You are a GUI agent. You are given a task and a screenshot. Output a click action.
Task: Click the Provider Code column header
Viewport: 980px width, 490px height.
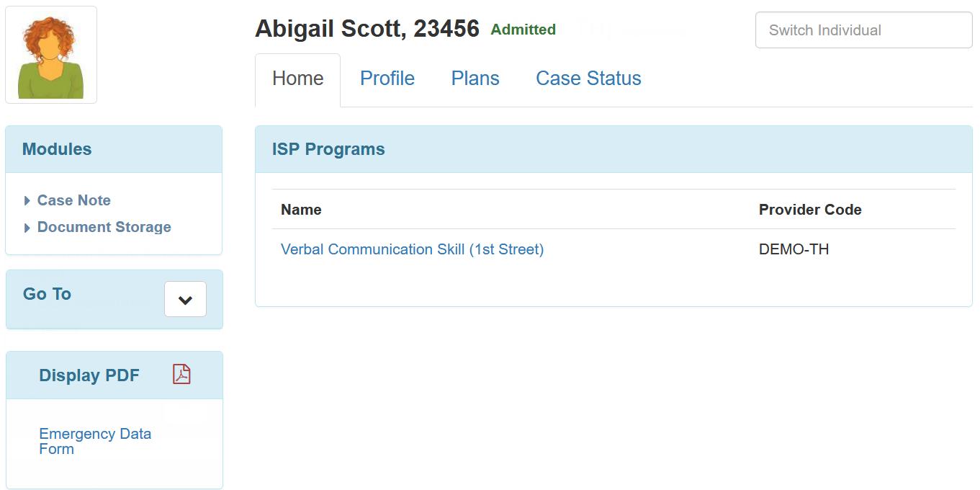(x=810, y=210)
